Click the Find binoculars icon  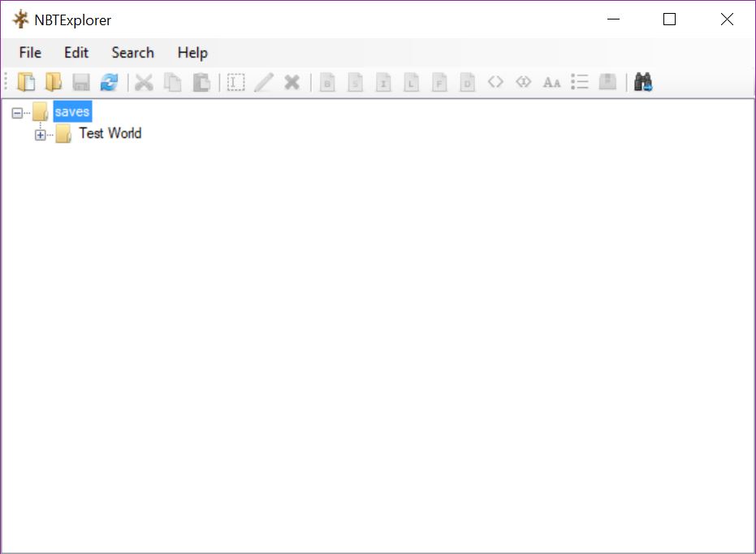642,82
